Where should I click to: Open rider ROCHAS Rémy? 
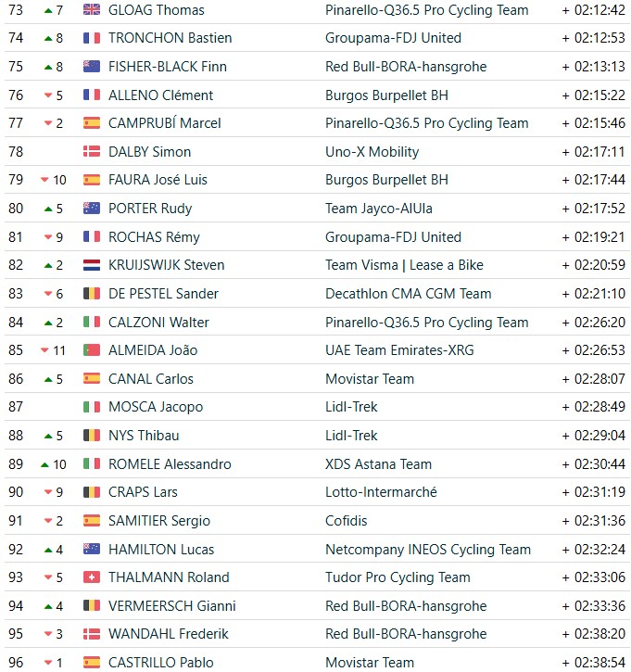point(154,236)
